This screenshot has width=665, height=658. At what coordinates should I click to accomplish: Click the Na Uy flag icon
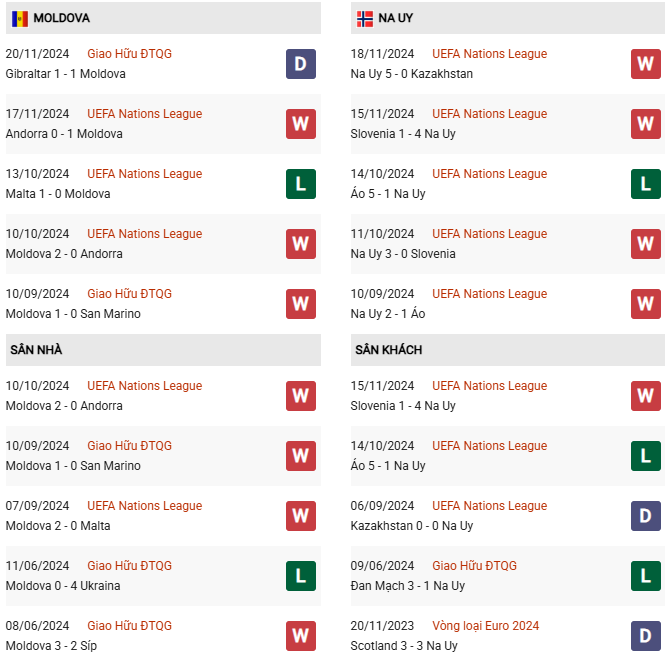tap(365, 18)
